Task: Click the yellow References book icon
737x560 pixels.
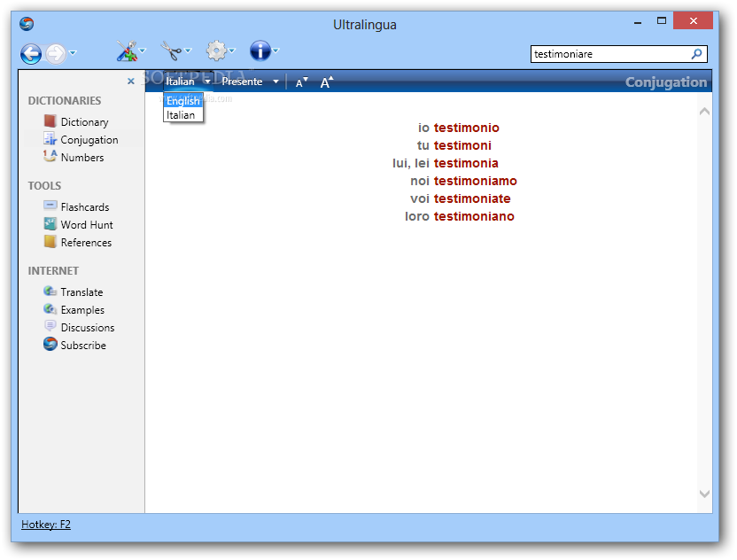Action: tap(50, 242)
